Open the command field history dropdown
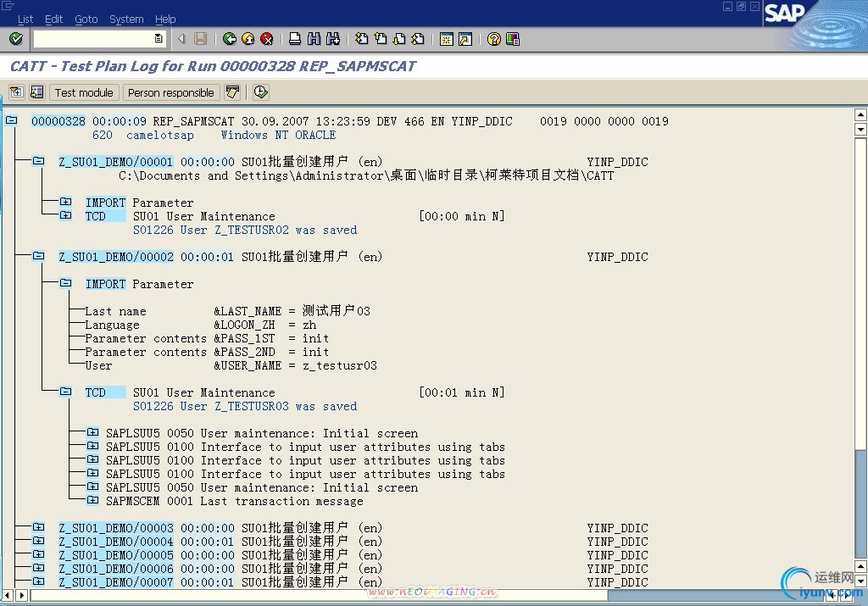The width and height of the screenshot is (868, 606). click(x=159, y=39)
